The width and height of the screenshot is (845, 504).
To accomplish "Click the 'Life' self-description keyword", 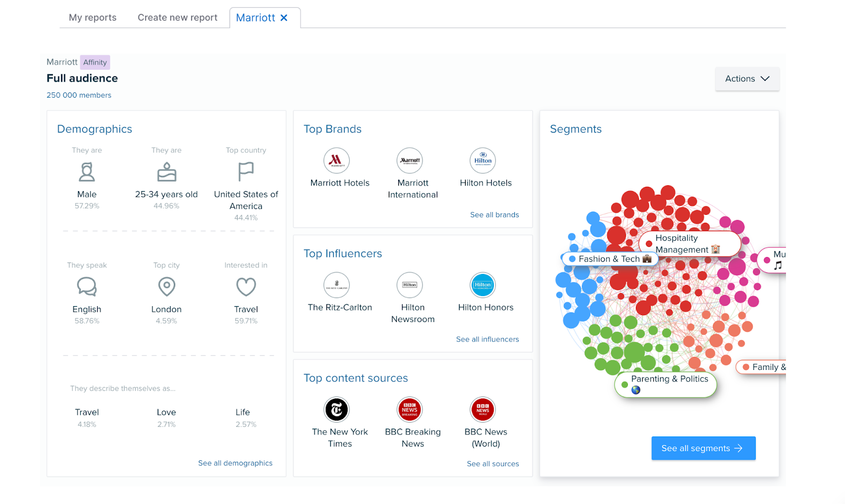I will 243,412.
